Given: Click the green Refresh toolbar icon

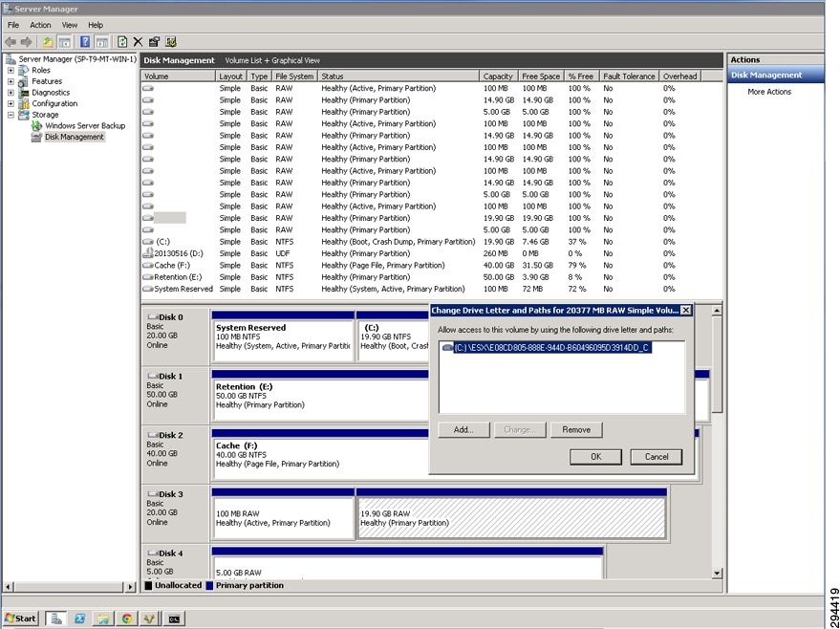Looking at the screenshot, I should point(122,42).
